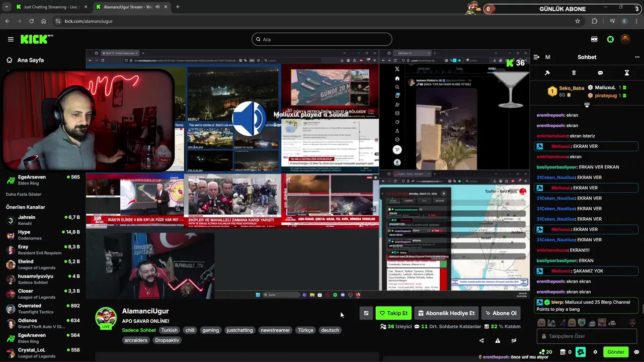This screenshot has width=644, height=362.
Task: Open the channel points shop icon
Action: [x=563, y=352]
